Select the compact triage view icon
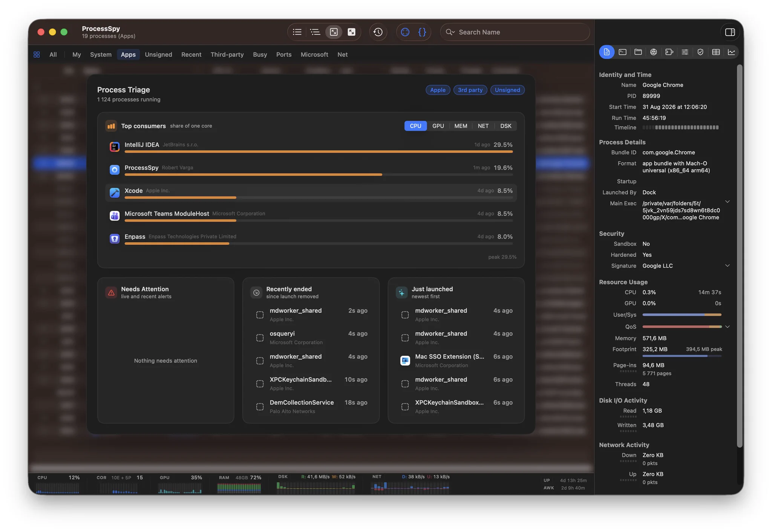 (334, 32)
